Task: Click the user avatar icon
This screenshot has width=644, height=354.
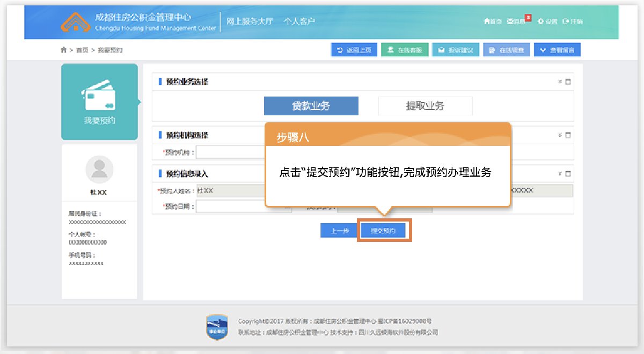Action: tap(99, 169)
